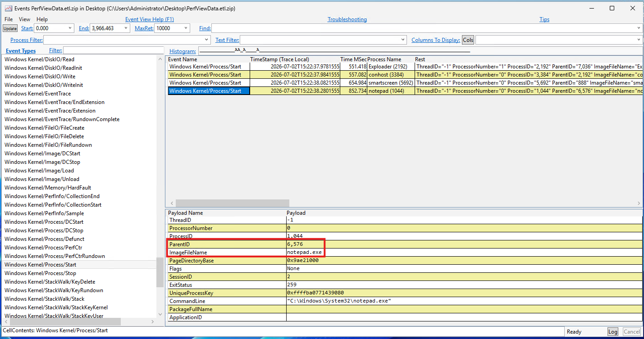This screenshot has width=644, height=339.
Task: Click the Cancel button in status bar
Action: 631,332
